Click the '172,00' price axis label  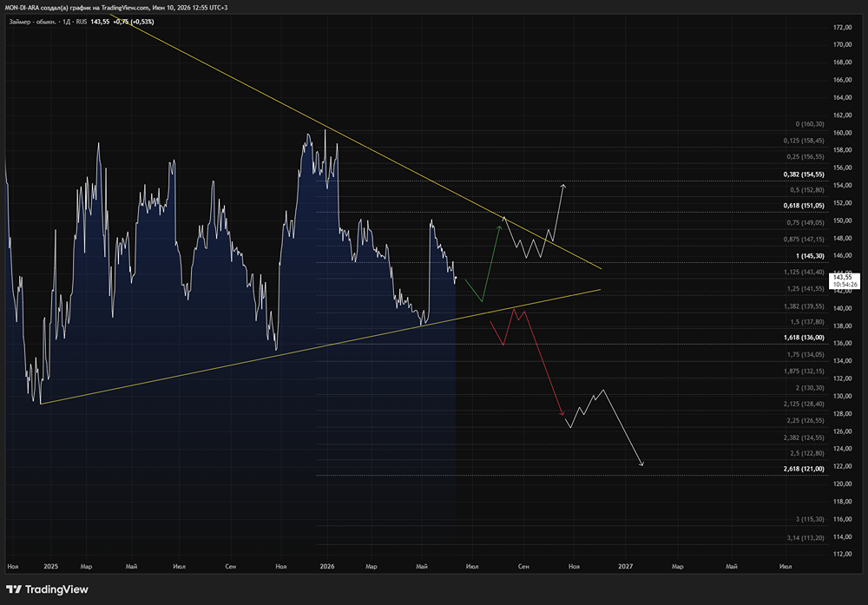[843, 27]
